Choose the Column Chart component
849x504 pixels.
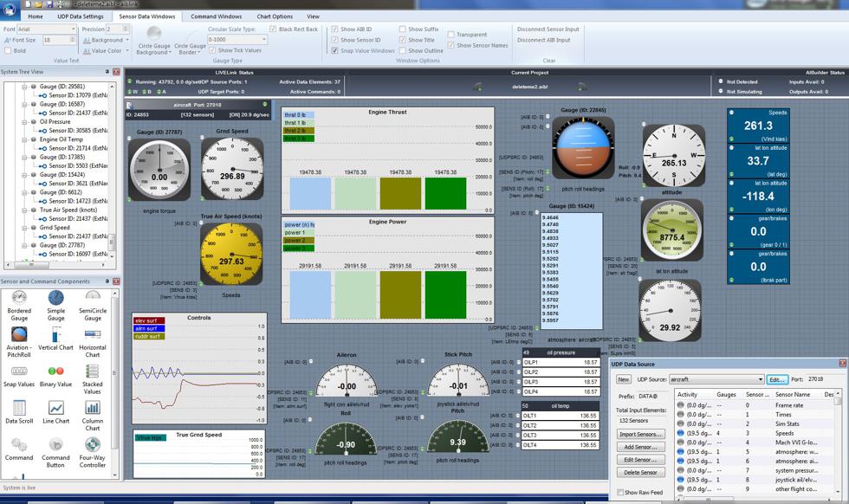[93, 415]
